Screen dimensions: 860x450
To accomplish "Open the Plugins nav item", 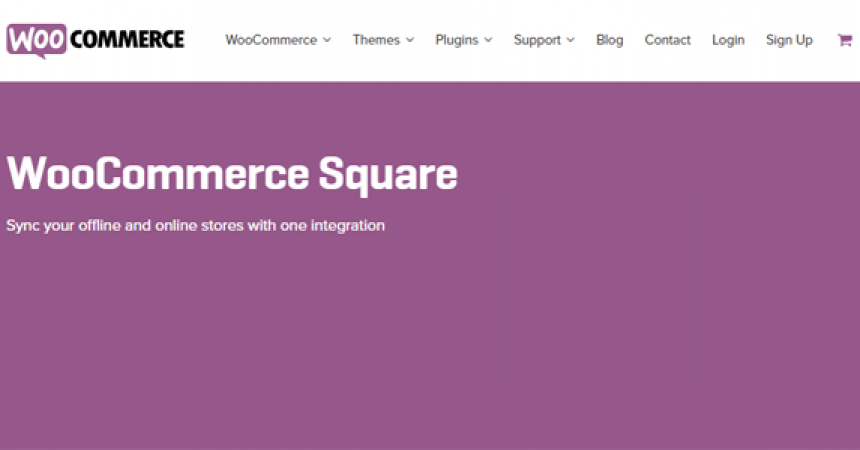I will click(457, 40).
